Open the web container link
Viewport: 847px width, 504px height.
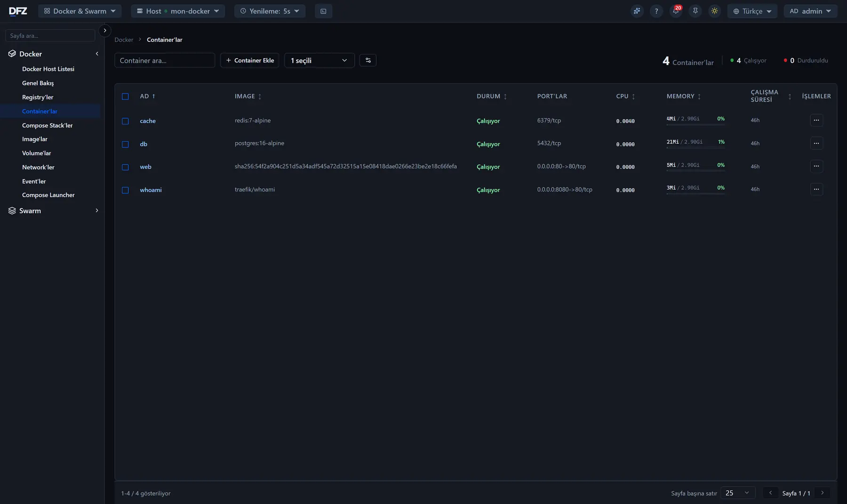tap(145, 167)
